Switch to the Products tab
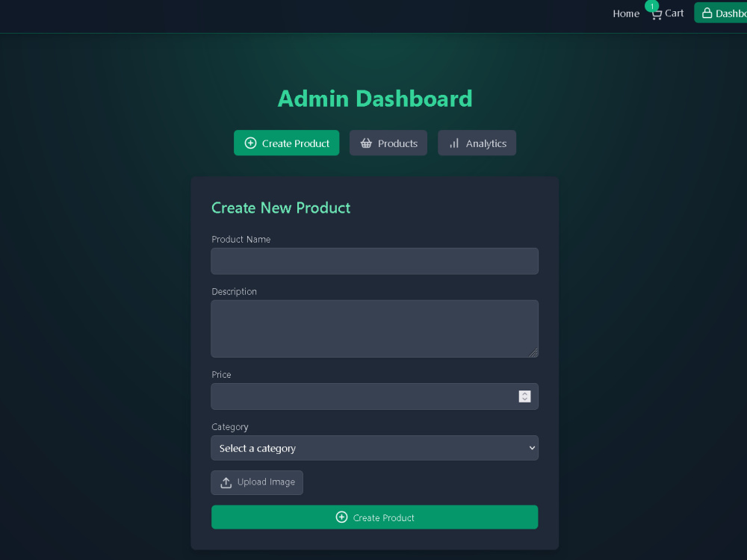 [x=388, y=143]
